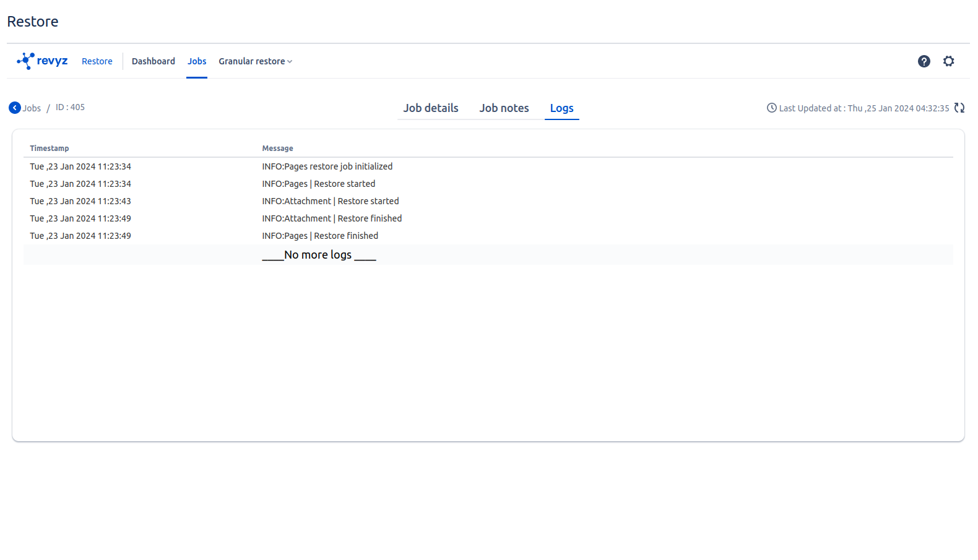The width and height of the screenshot is (978, 560).
Task: Select the Logs tab
Action: (561, 108)
